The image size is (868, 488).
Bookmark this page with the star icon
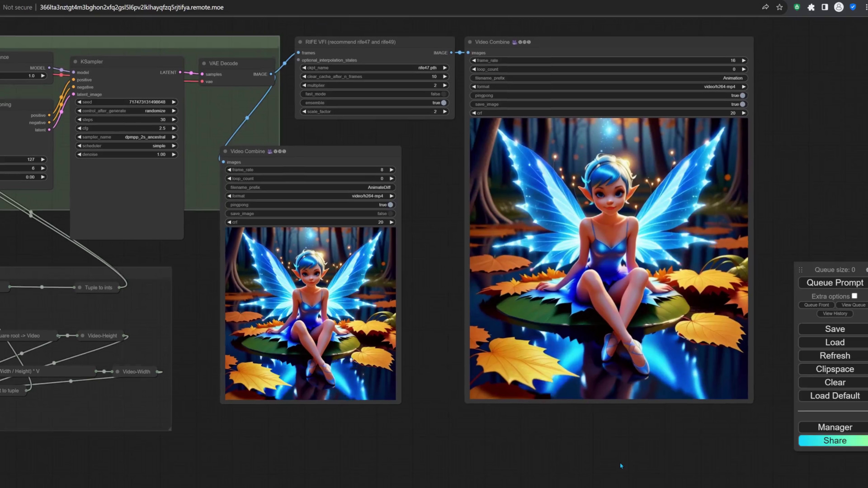[779, 7]
